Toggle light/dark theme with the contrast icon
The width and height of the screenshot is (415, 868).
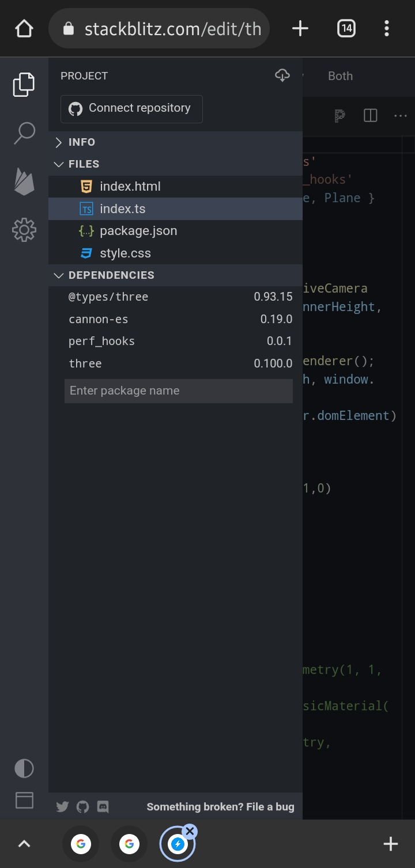point(24,768)
